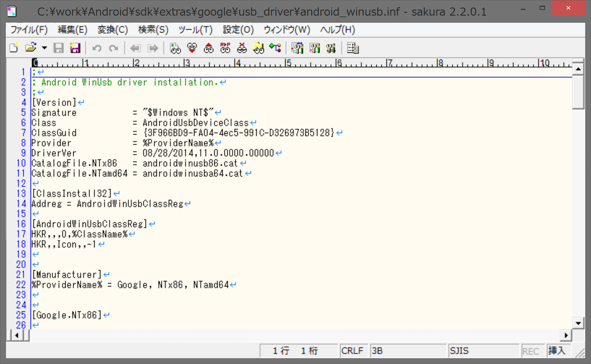The image size is (591, 364).
Task: Open common settings with the yellow wrench icon
Action: [331, 48]
